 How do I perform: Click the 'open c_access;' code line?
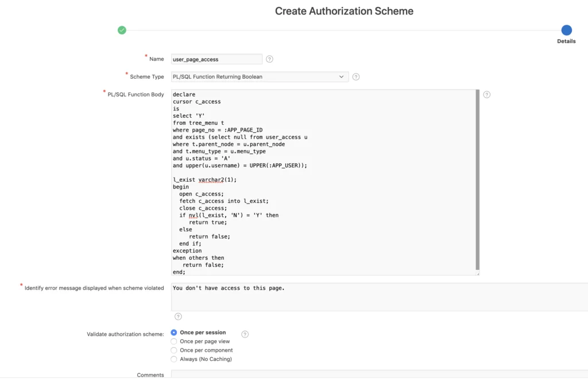[202, 194]
